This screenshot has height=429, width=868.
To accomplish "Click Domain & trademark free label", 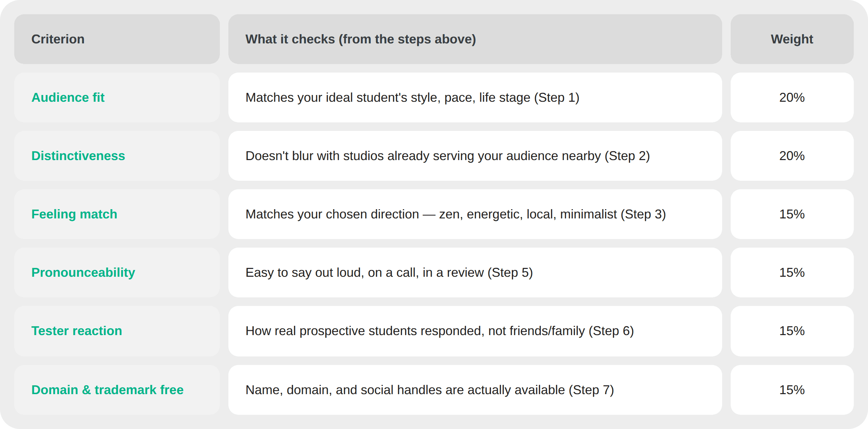I will point(107,390).
